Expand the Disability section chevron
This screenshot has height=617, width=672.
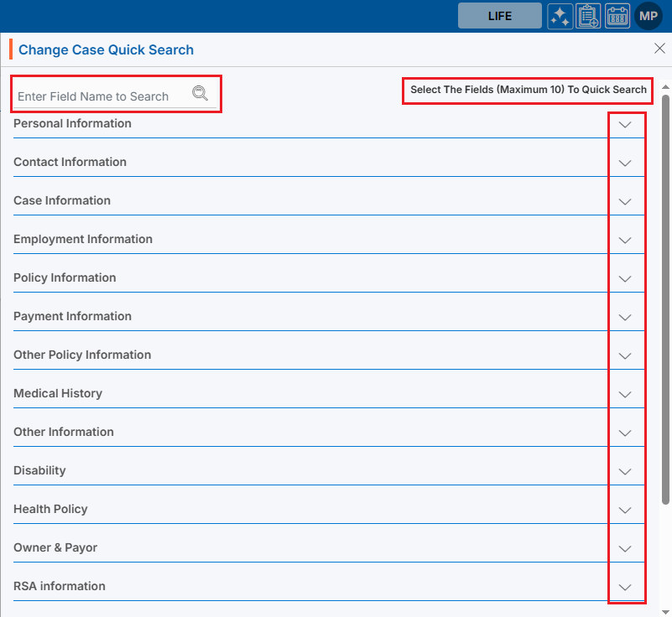point(624,472)
